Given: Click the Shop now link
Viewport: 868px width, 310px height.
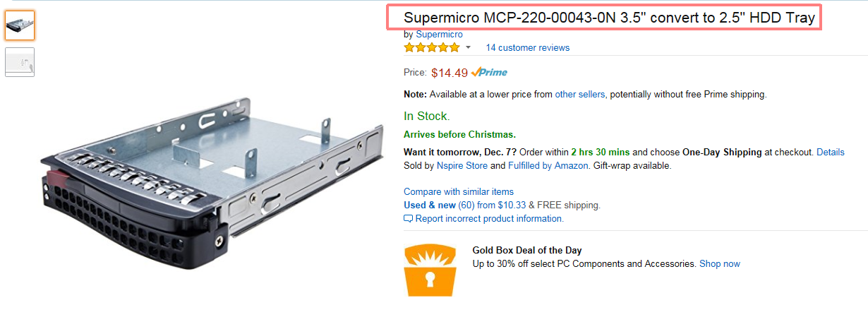Looking at the screenshot, I should [x=720, y=263].
